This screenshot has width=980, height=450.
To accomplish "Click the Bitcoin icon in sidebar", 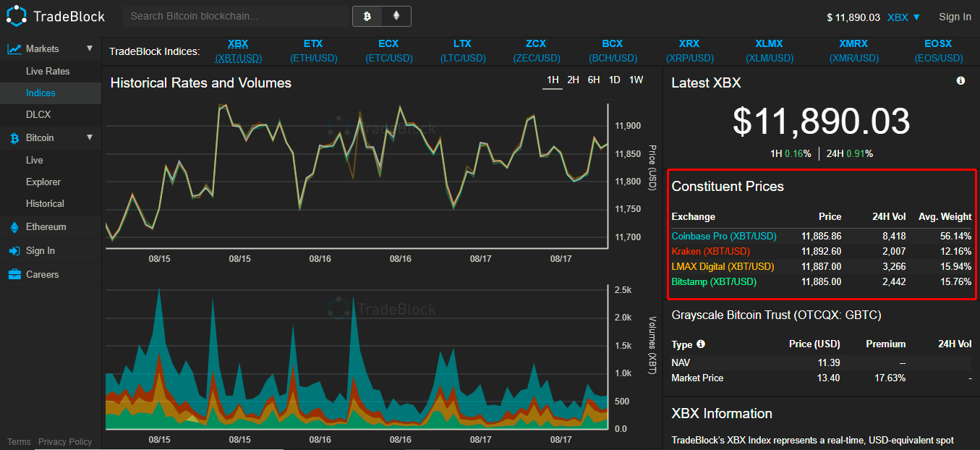I will click(14, 138).
